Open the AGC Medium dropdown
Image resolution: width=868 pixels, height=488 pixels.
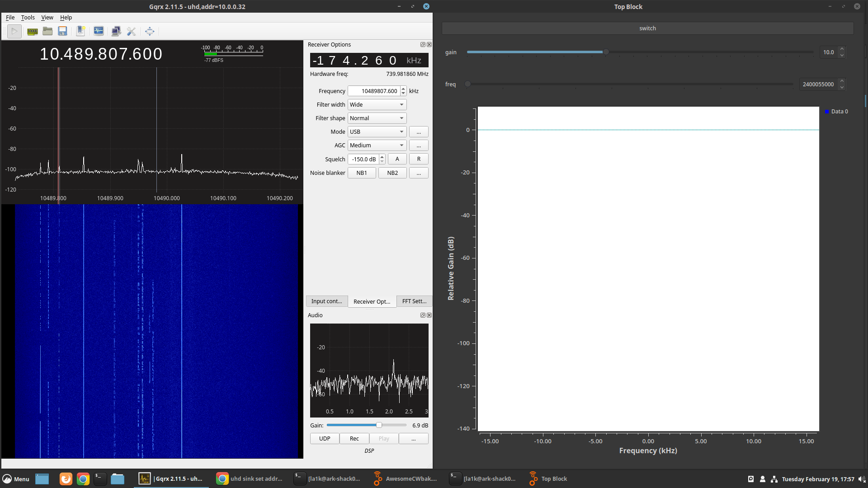pos(377,145)
